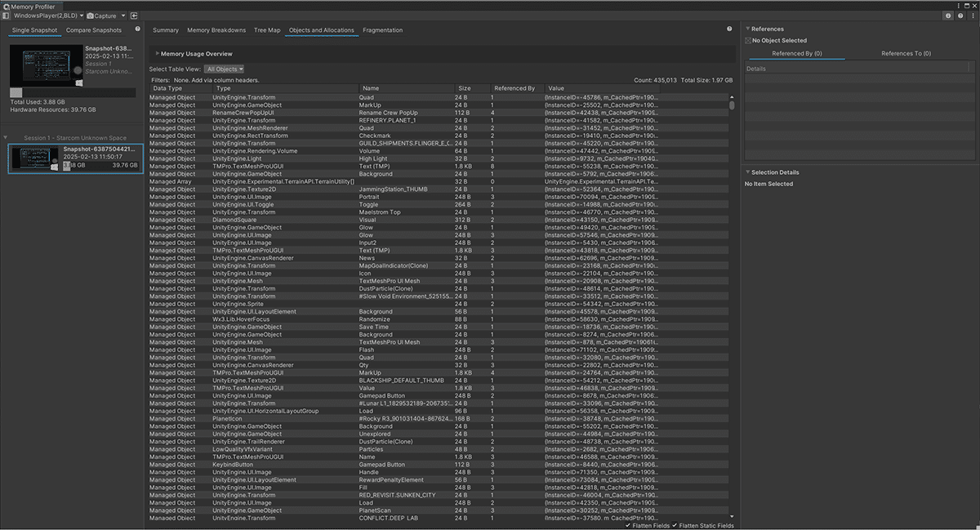Open the All Objects table view dropdown
The image size is (980, 530).
(225, 69)
